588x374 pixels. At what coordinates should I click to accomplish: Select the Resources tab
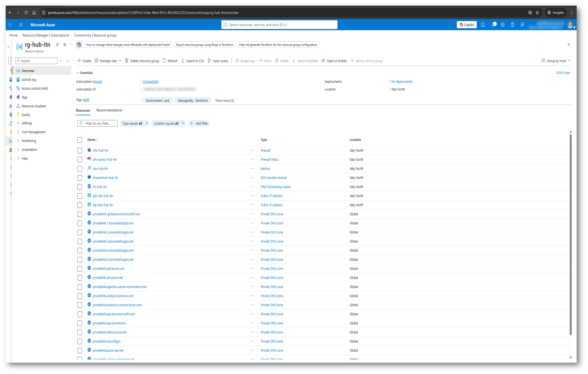[83, 111]
